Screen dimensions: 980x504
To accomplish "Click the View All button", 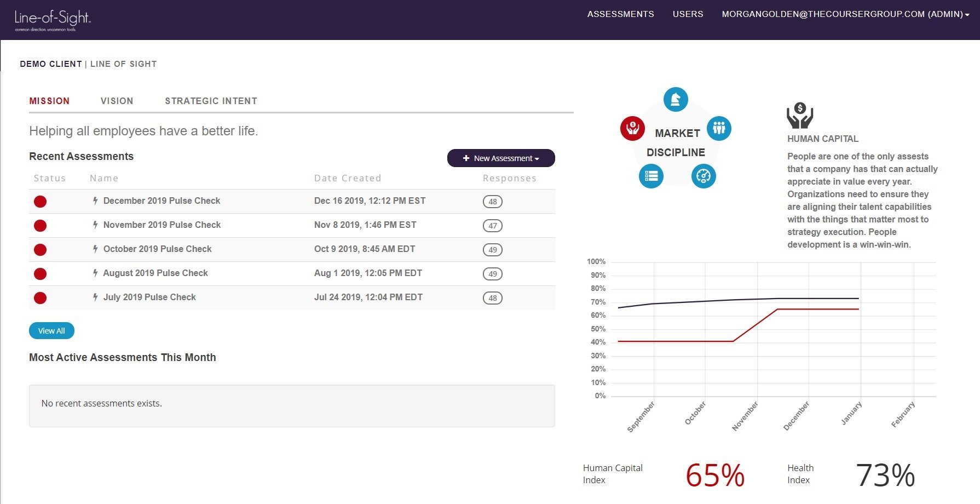I will (51, 331).
